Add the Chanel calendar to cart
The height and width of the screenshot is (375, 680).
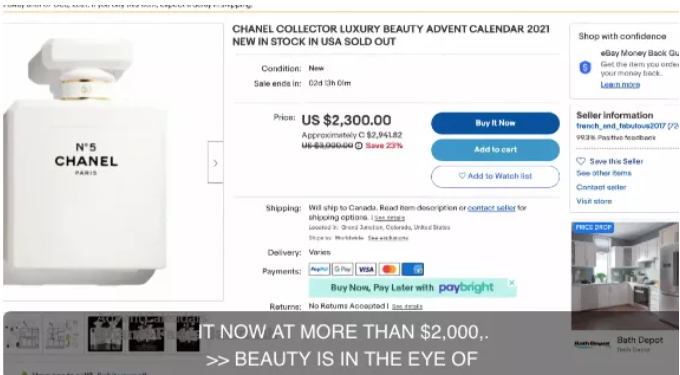tap(495, 150)
